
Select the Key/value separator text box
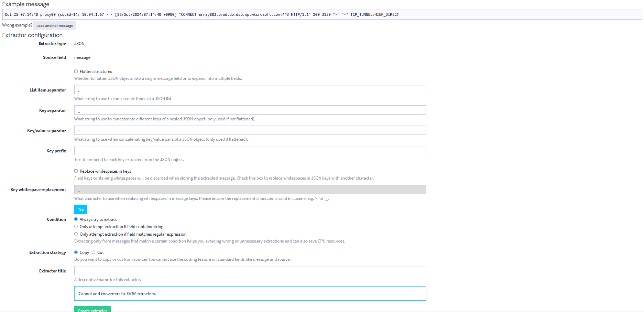pyautogui.click(x=250, y=130)
